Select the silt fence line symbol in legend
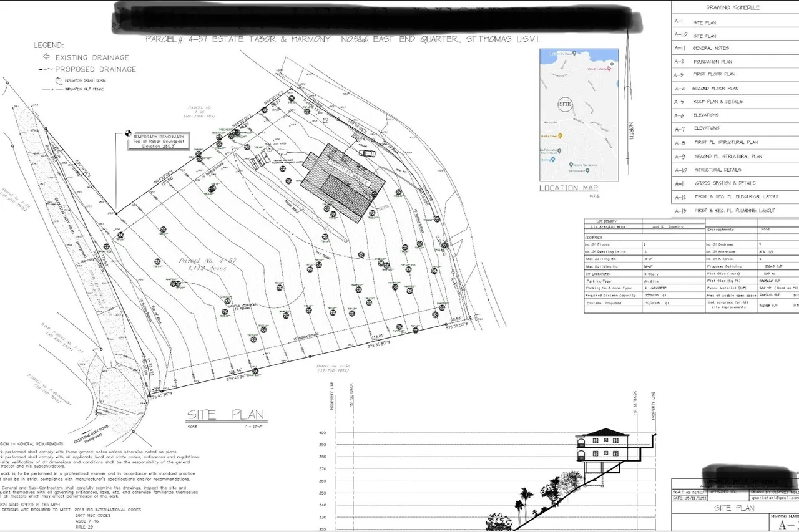The height and width of the screenshot is (532, 799). coord(53,90)
